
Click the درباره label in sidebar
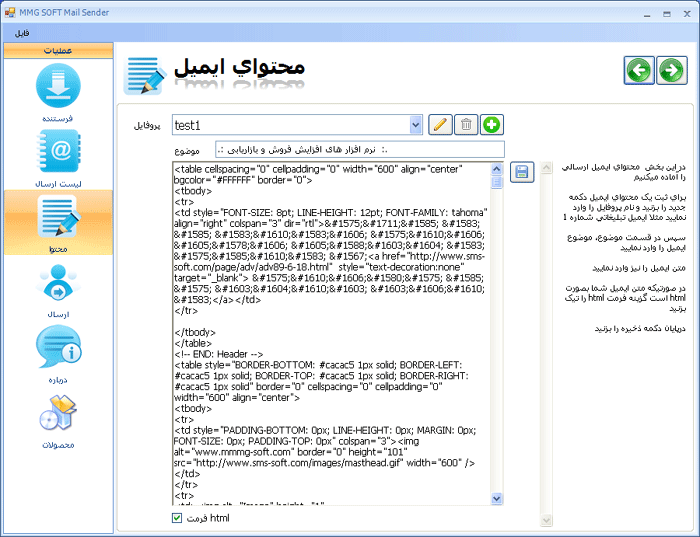coord(58,380)
